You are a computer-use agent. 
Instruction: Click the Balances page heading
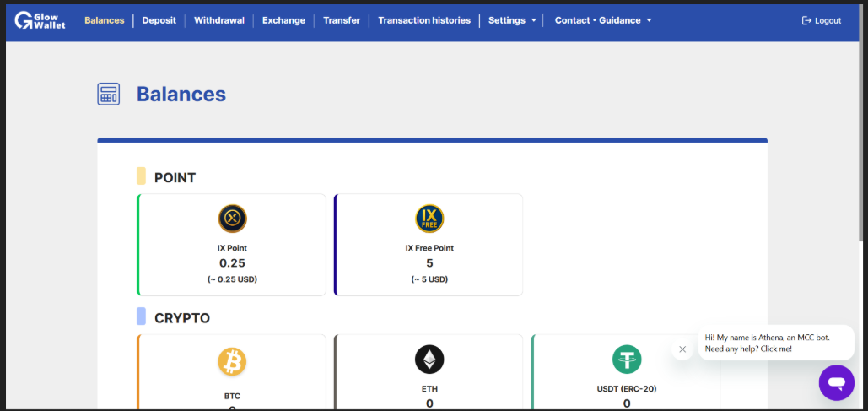pos(181,95)
